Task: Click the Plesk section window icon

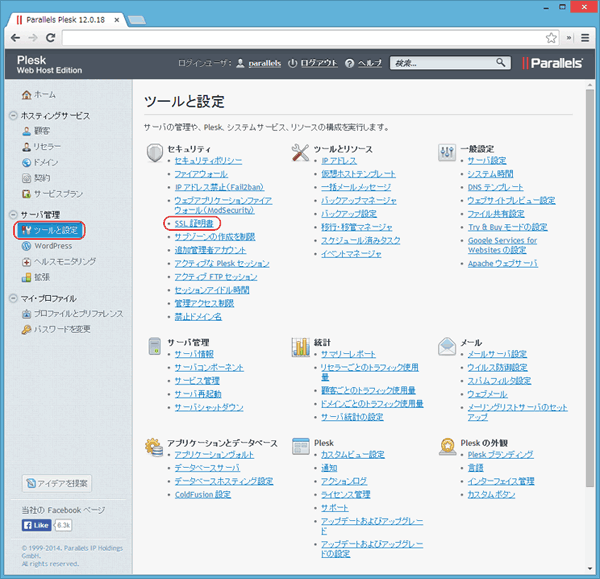Action: click(300, 446)
